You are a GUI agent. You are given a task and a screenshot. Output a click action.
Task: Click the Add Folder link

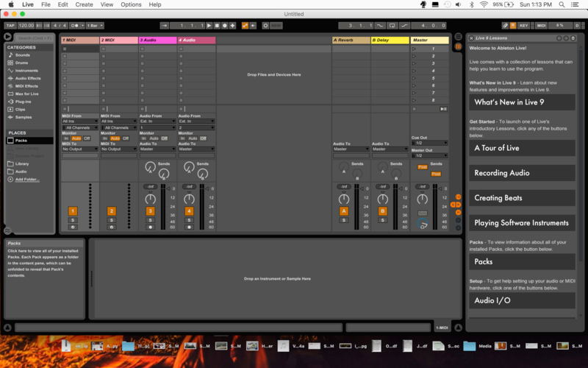click(27, 180)
